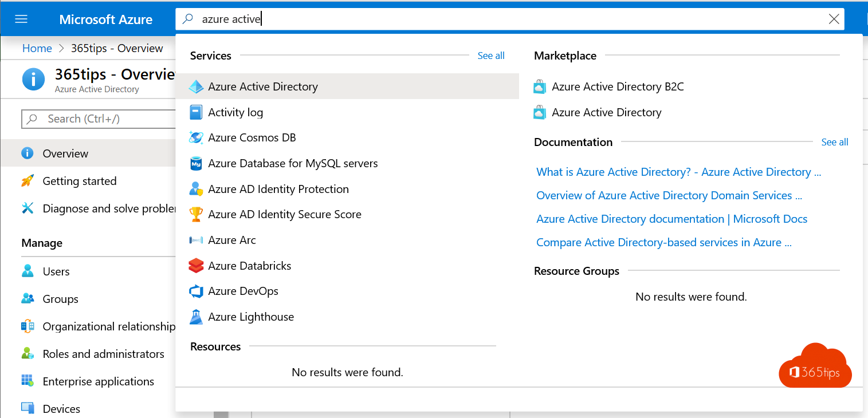Click the Identity Secure Score trophy icon
Screen dimensions: 868x418
click(x=196, y=215)
